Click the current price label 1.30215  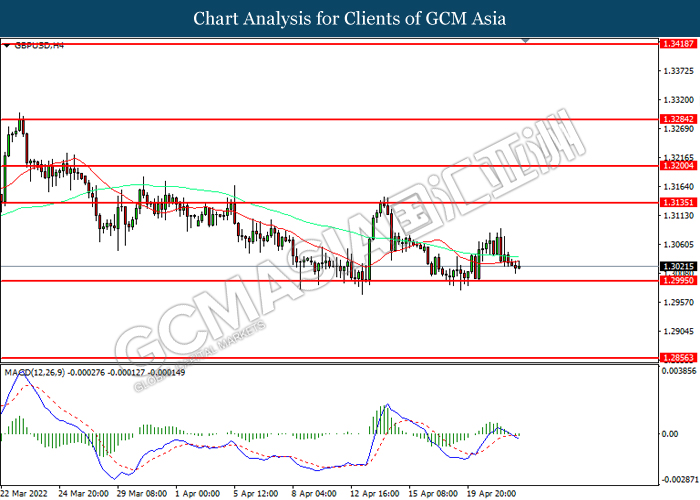pos(678,267)
